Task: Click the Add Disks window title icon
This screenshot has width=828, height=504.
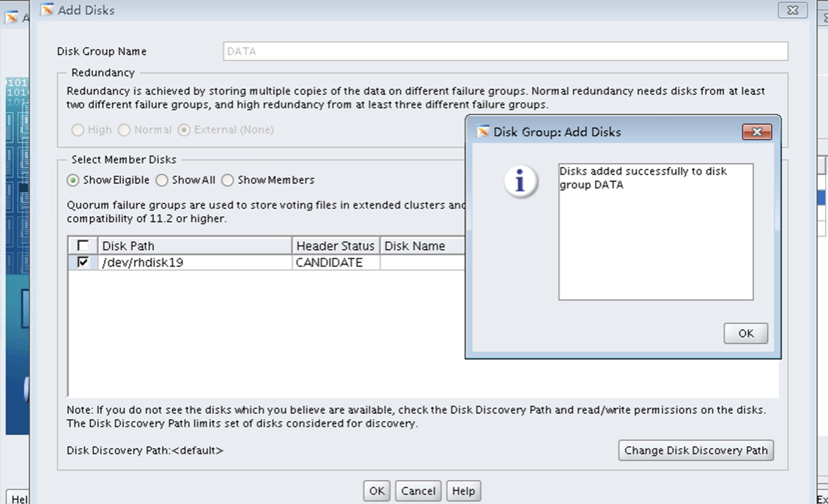Action: (48, 10)
